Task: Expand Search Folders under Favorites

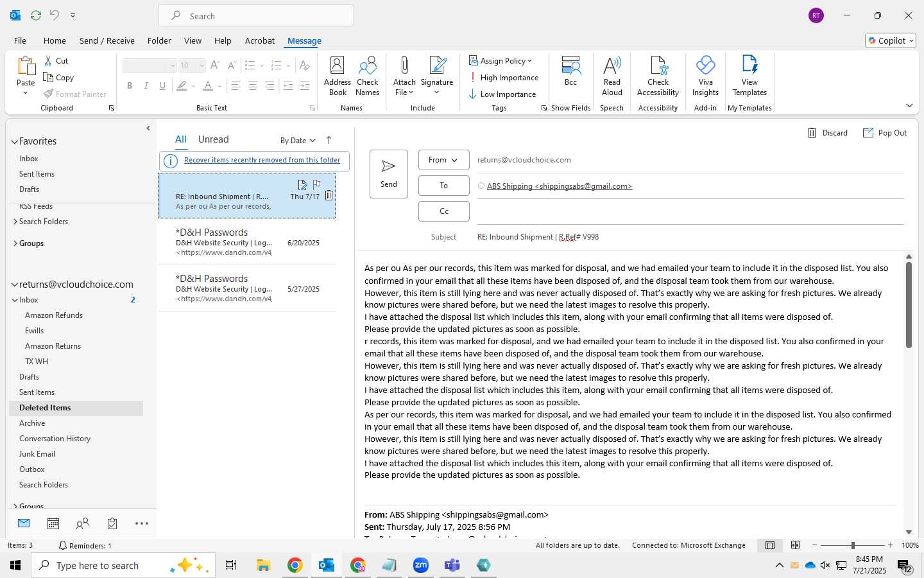Action: coord(15,222)
